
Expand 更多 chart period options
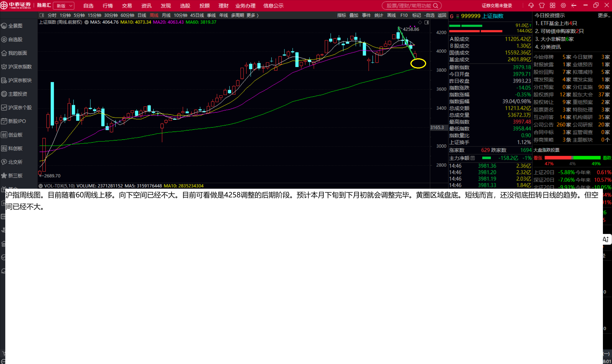coord(253,15)
